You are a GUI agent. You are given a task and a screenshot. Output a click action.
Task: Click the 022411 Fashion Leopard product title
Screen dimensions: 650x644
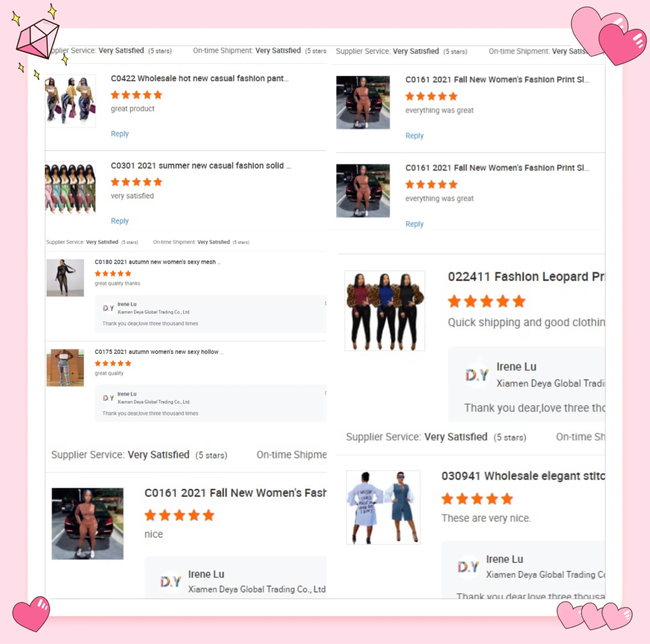[x=526, y=276]
